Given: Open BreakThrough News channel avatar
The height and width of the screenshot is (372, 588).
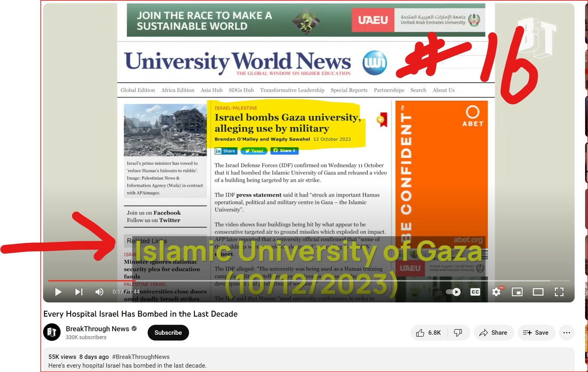Looking at the screenshot, I should [52, 332].
